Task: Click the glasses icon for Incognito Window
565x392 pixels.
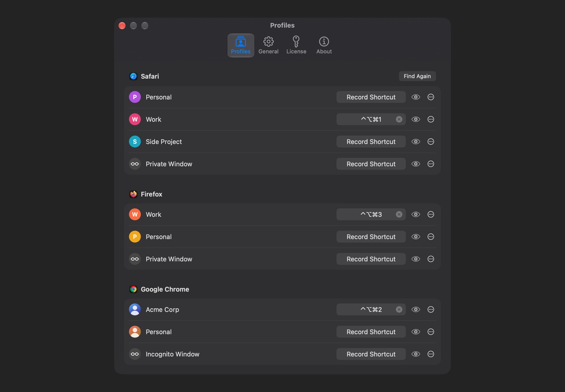Action: click(135, 354)
